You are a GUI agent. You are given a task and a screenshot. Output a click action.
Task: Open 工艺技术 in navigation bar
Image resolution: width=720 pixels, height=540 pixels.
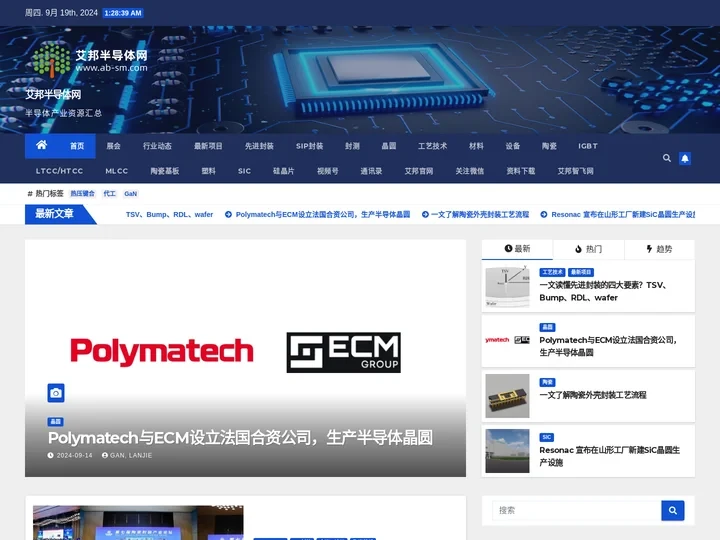(x=432, y=146)
